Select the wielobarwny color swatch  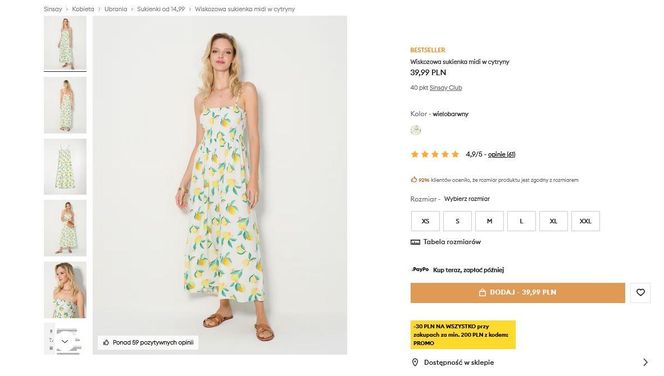[416, 130]
